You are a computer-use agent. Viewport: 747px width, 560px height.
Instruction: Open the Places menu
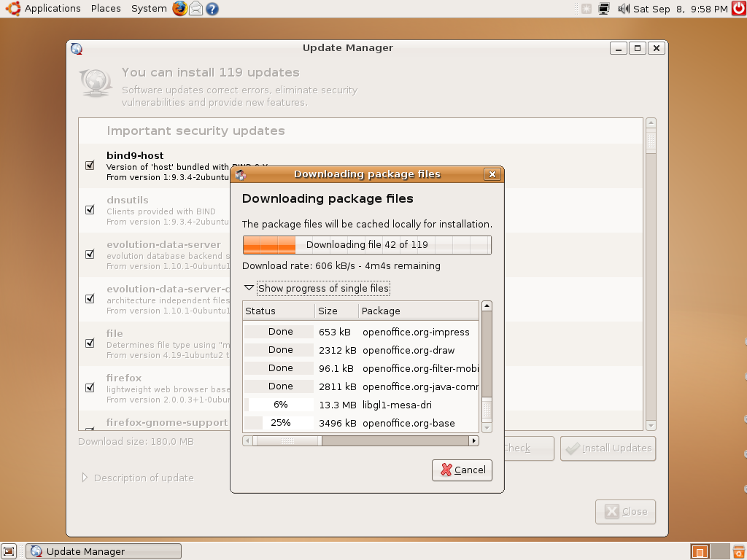pos(106,9)
